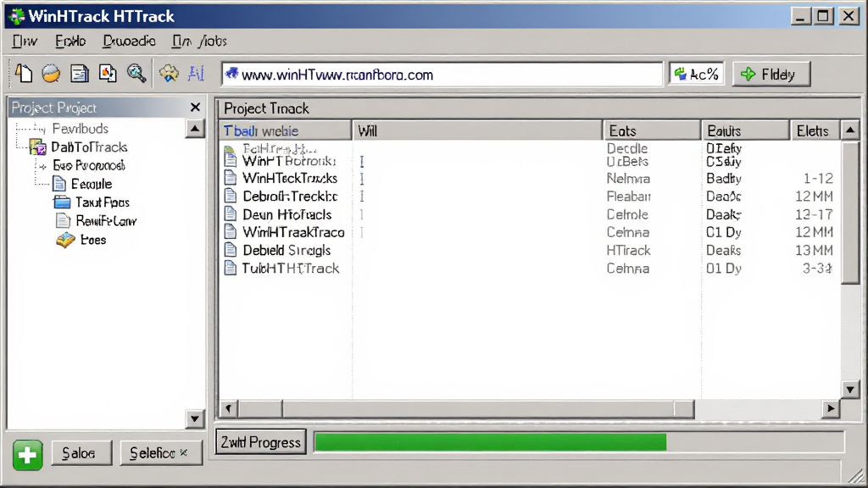This screenshot has width=868, height=488.
Task: Sort by the Will column header
Action: coord(476,130)
